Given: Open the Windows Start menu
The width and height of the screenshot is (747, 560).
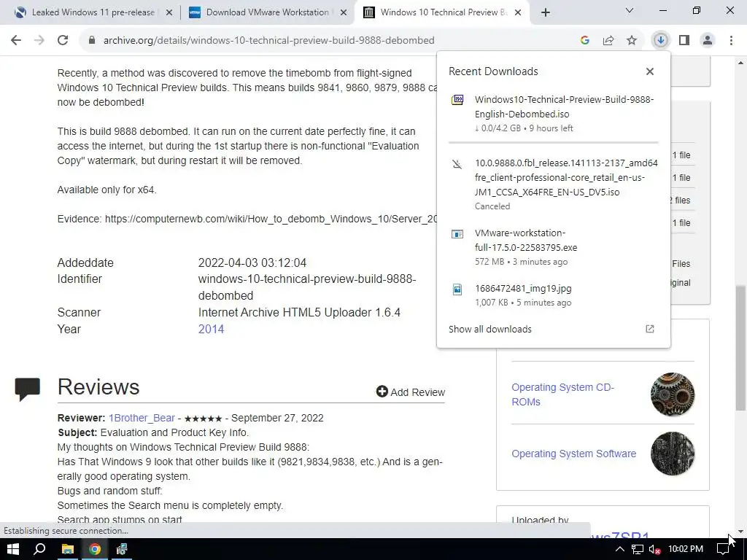Looking at the screenshot, I should tap(13, 549).
